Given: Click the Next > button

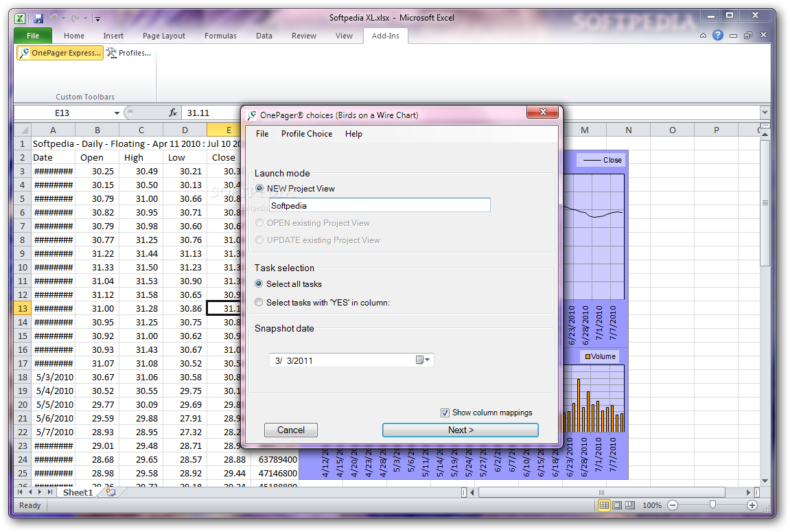Looking at the screenshot, I should tap(461, 430).
